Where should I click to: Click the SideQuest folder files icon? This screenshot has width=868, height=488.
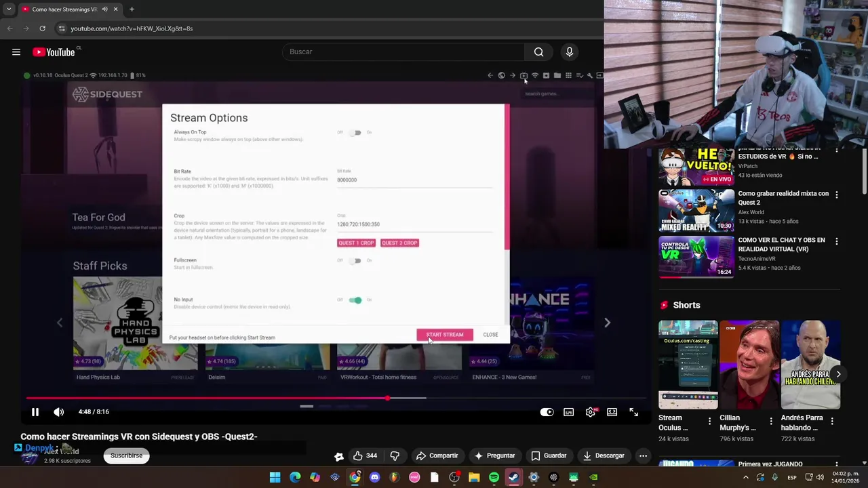tap(557, 75)
